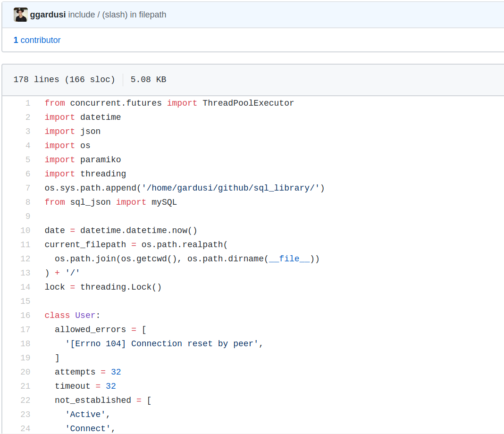Select line number 1 in the code
The width and height of the screenshot is (504, 434).
pyautogui.click(x=28, y=103)
